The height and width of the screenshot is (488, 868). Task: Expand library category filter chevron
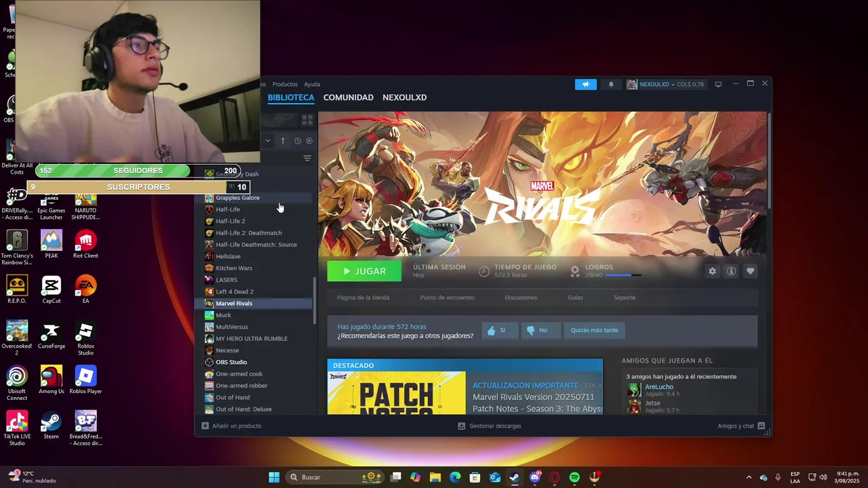pos(268,141)
